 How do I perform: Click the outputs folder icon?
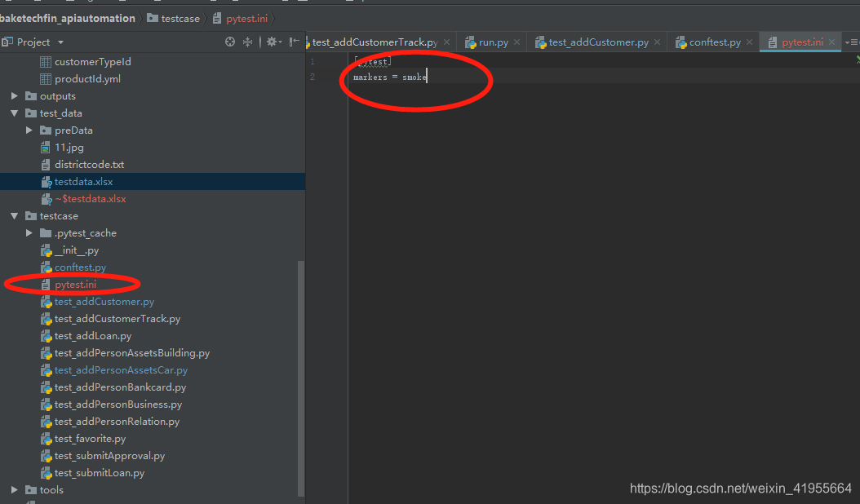click(31, 96)
